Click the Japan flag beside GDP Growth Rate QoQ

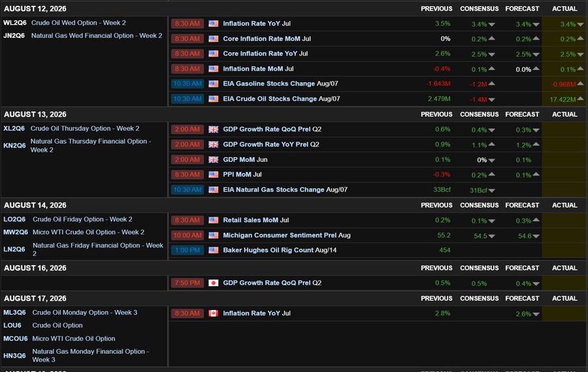click(214, 283)
